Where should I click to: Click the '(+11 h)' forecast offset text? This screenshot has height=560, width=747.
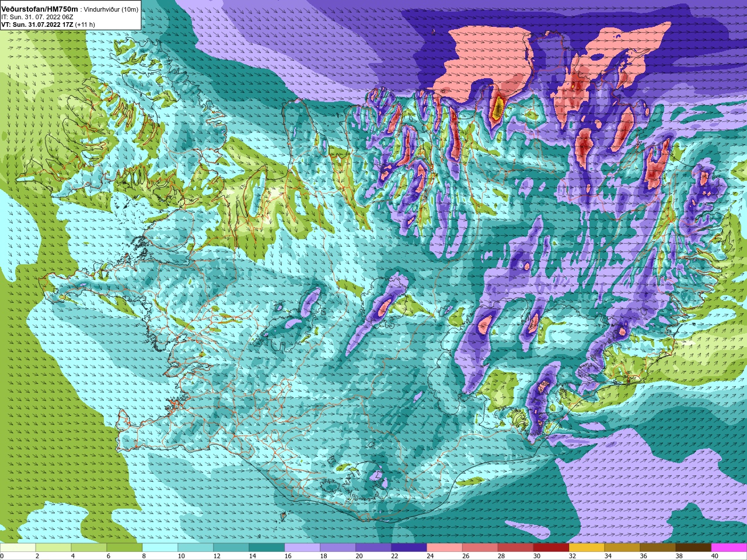click(85, 25)
